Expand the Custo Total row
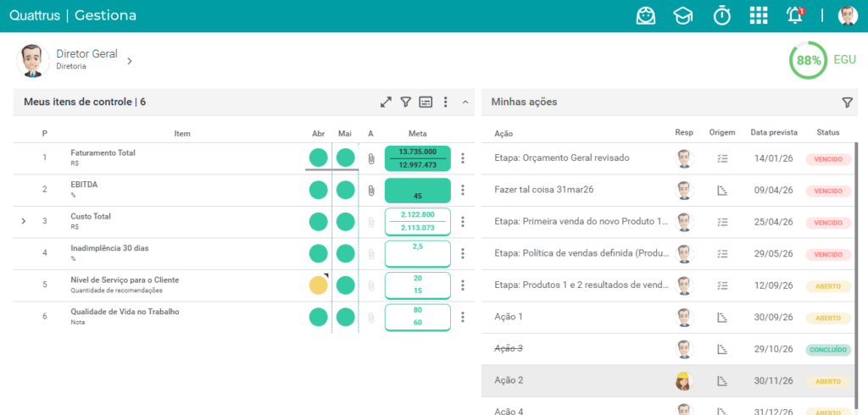This screenshot has width=868, height=415. click(x=23, y=221)
